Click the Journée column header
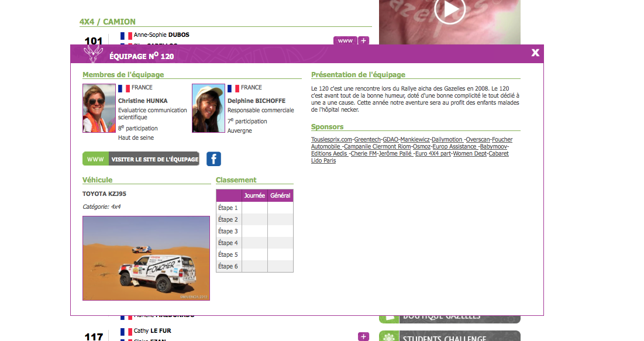 254,195
